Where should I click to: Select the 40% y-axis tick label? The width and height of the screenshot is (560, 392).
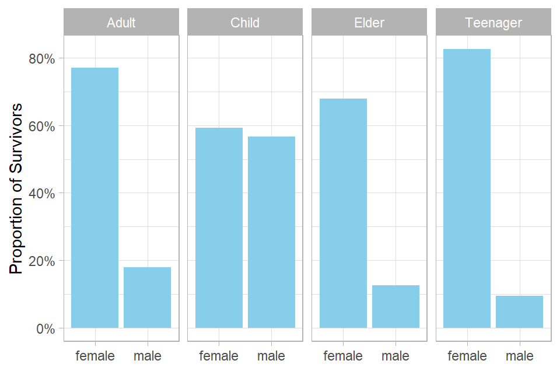click(x=41, y=193)
